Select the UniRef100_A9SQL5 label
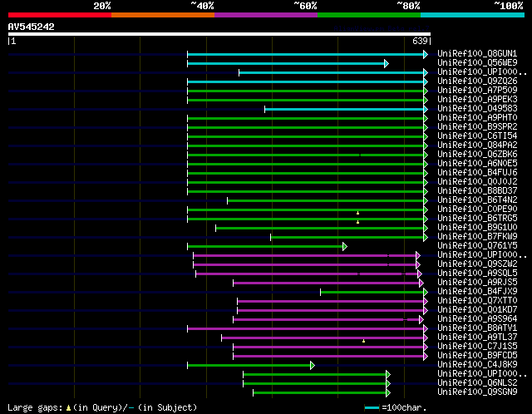The width and height of the screenshot is (532, 414). 477,274
